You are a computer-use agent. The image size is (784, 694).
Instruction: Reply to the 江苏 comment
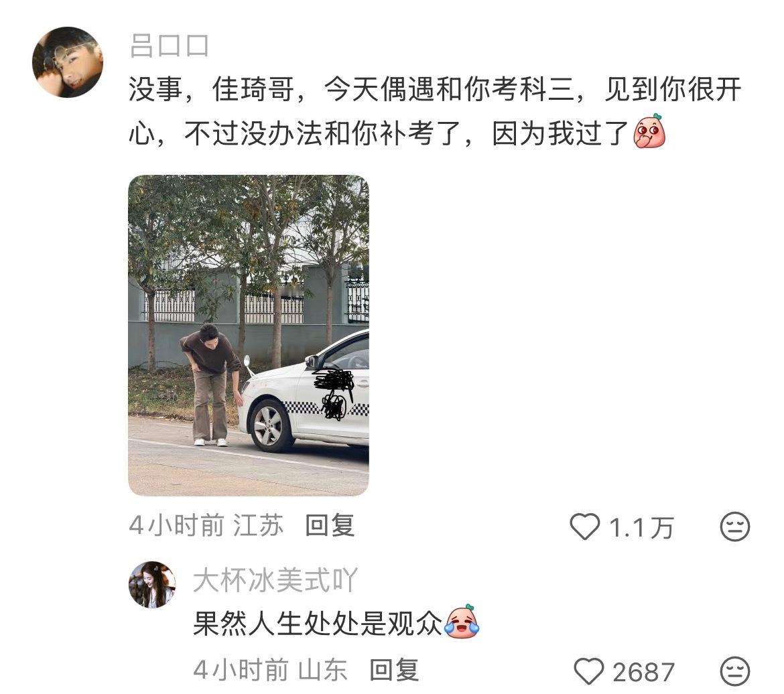(330, 525)
